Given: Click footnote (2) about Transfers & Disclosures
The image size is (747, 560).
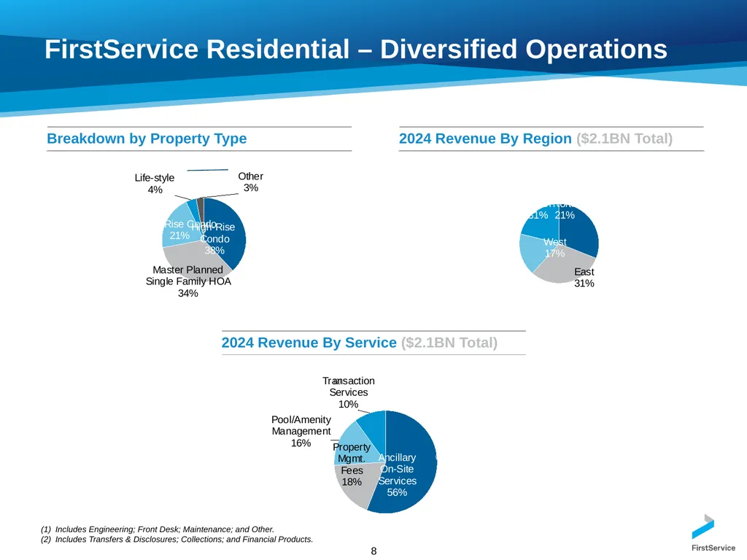Looking at the screenshot, I should (177, 539).
